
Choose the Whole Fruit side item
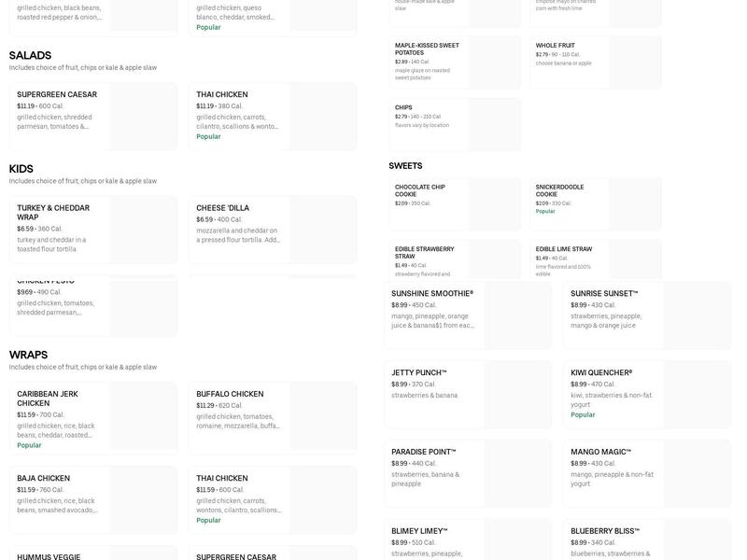(x=595, y=62)
